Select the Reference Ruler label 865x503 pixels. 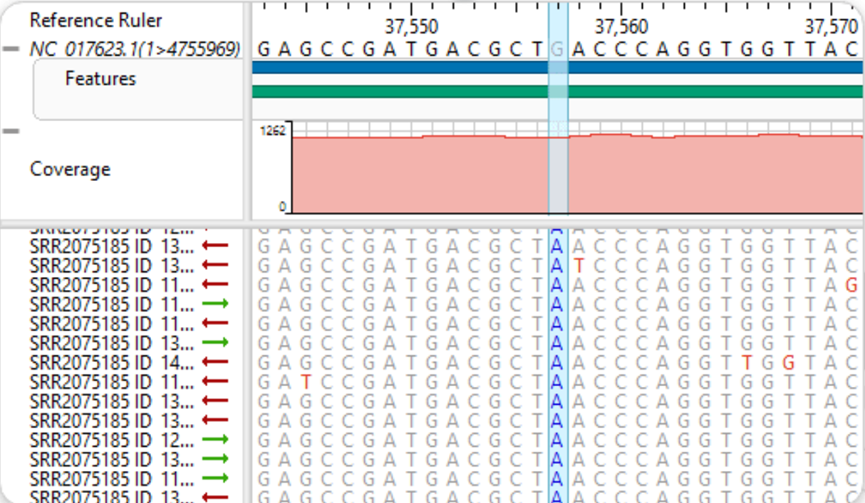(96, 20)
